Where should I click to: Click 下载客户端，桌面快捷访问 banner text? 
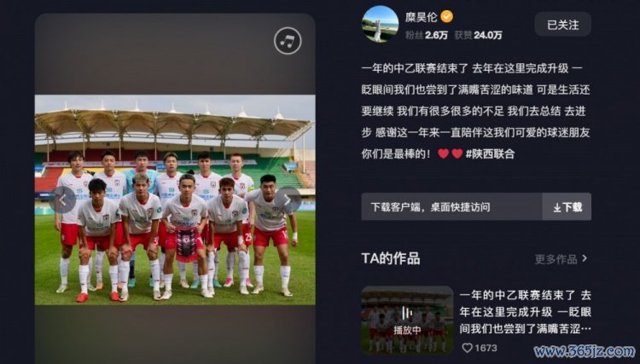point(430,207)
